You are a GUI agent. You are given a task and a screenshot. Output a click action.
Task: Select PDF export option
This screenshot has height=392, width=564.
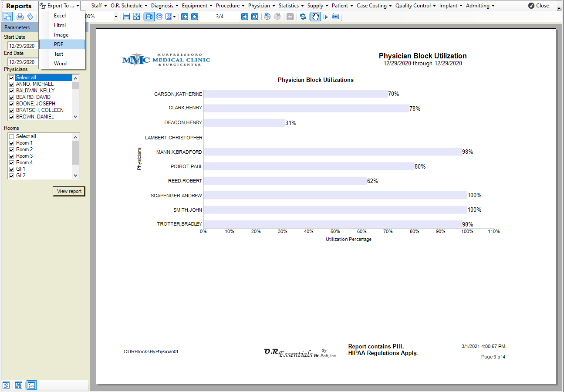coord(61,44)
